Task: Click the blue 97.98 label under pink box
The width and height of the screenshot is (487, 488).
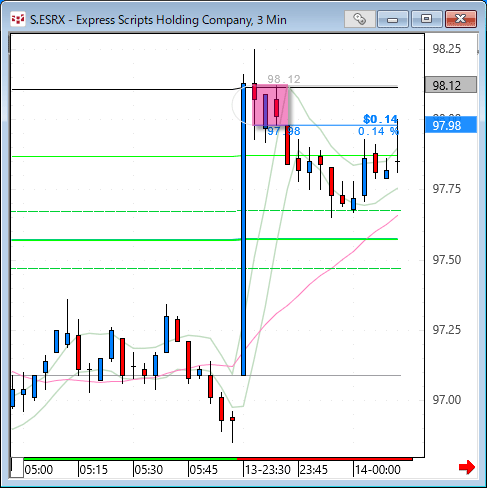Action: (284, 131)
